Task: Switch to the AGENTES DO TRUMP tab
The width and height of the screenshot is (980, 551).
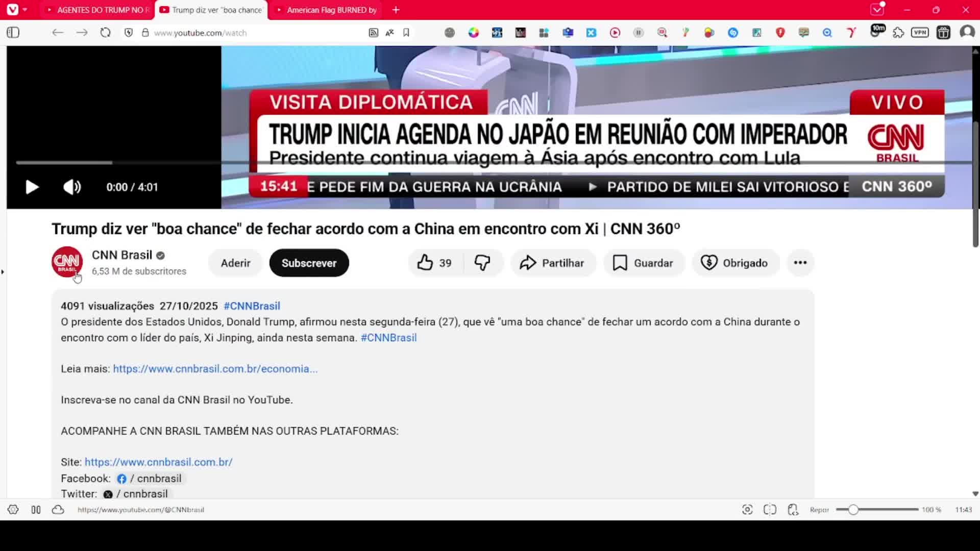Action: coord(100,10)
